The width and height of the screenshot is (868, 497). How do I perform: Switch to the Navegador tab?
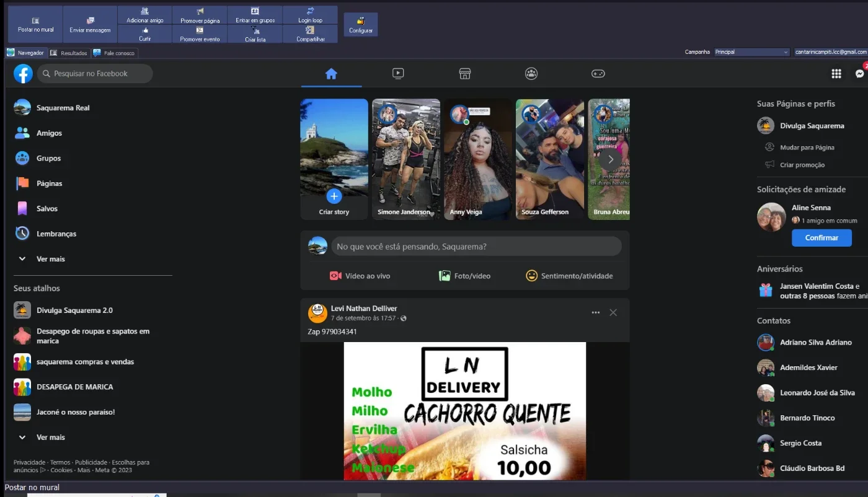pos(26,53)
